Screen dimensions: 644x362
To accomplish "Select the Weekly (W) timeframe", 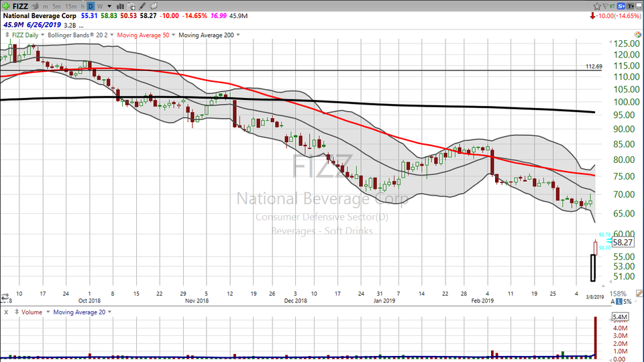I will pyautogui.click(x=100, y=7).
